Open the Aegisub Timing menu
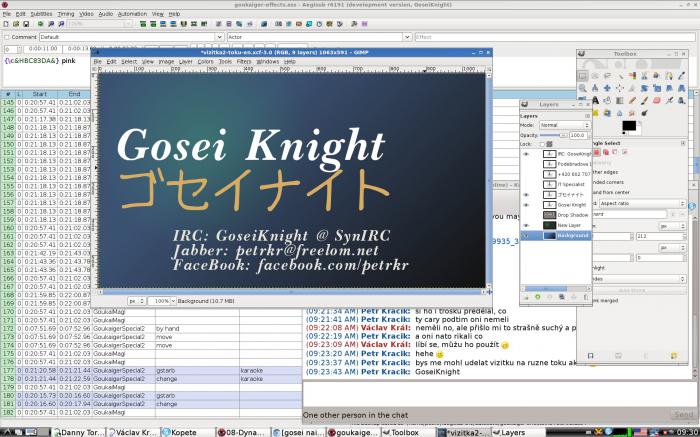Viewport: 700px width, 437px height. (66, 14)
